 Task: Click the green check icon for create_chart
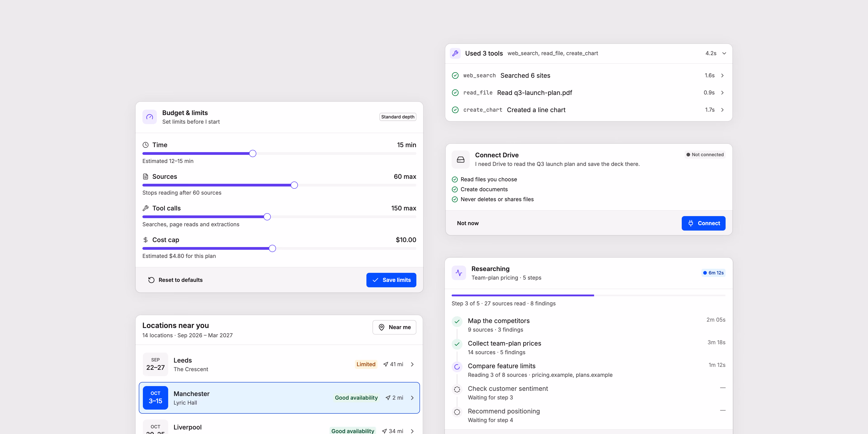tap(455, 110)
